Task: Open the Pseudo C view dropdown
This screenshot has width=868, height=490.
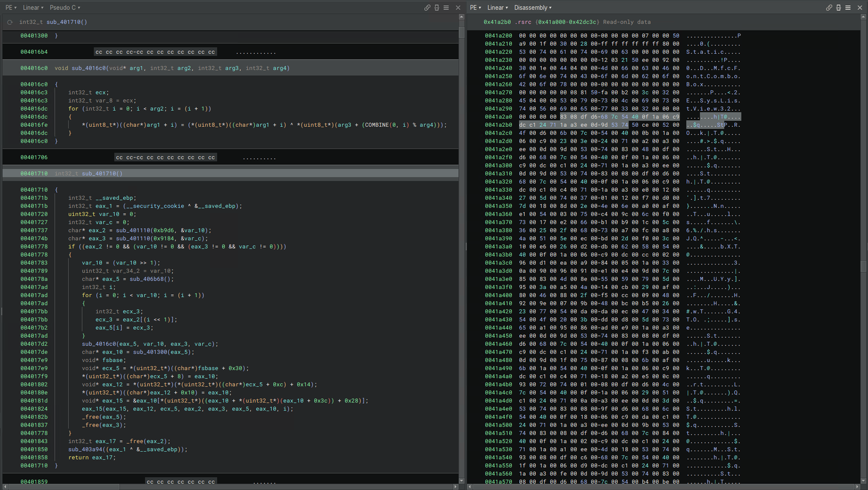Action: [62, 8]
